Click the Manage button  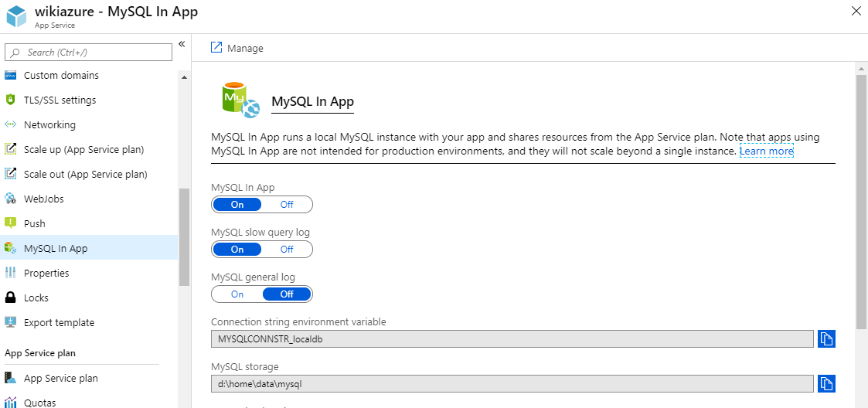click(x=237, y=48)
